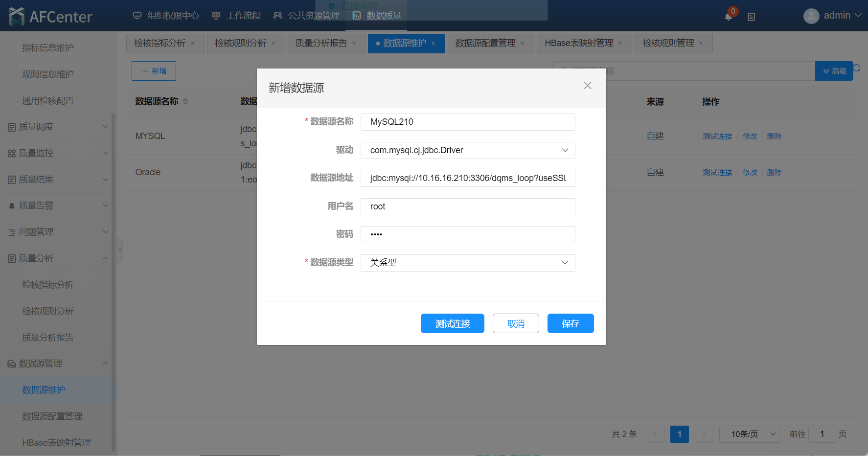The image size is (868, 456).
Task: Close the 检核指标分析 tab with its x
Action: [193, 44]
